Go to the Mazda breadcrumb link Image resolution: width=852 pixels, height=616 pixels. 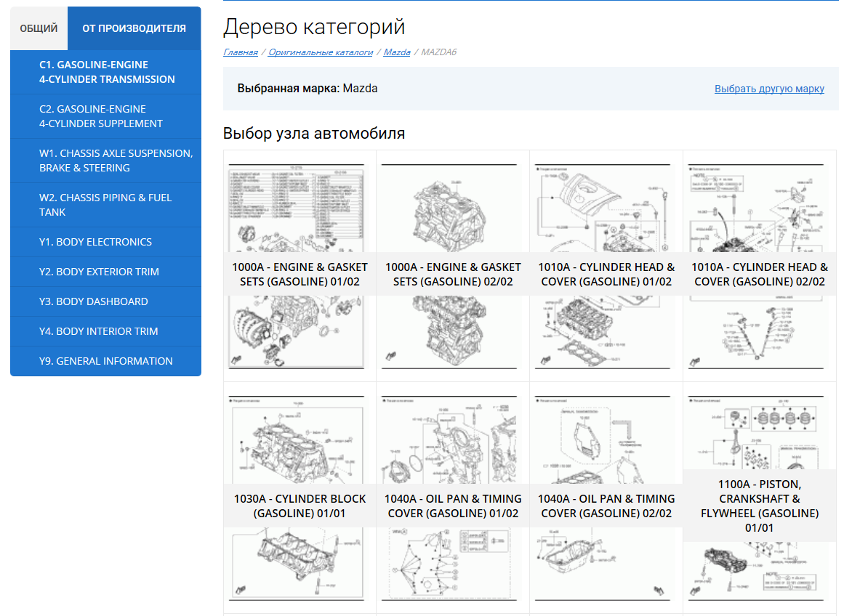point(397,52)
